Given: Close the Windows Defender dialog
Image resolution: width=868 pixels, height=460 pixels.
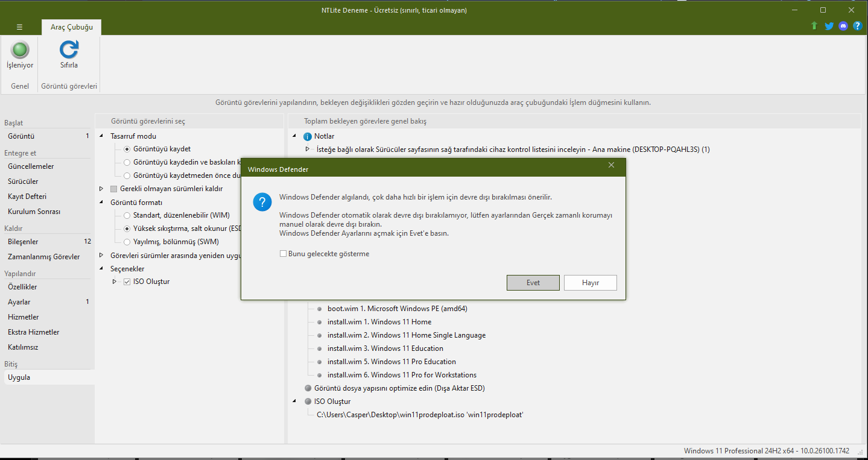Looking at the screenshot, I should coord(611,165).
